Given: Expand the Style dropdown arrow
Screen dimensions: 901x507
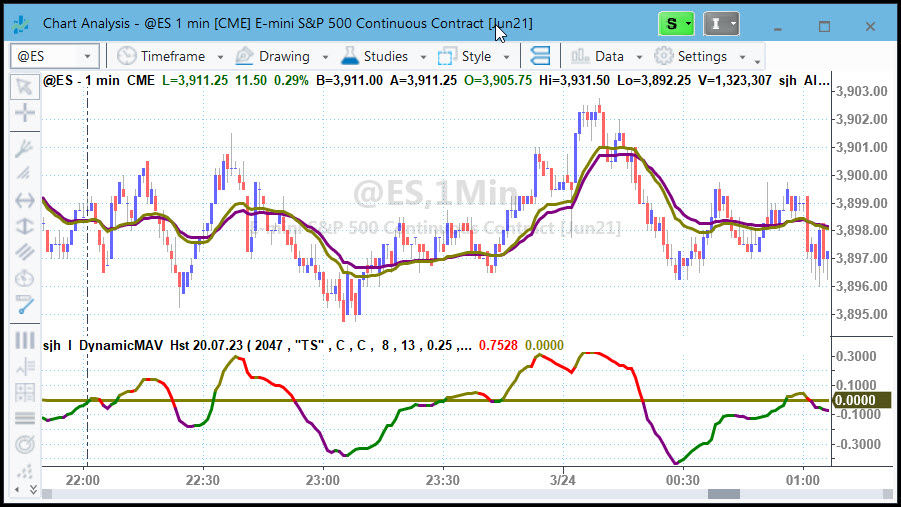Looking at the screenshot, I should point(506,57).
